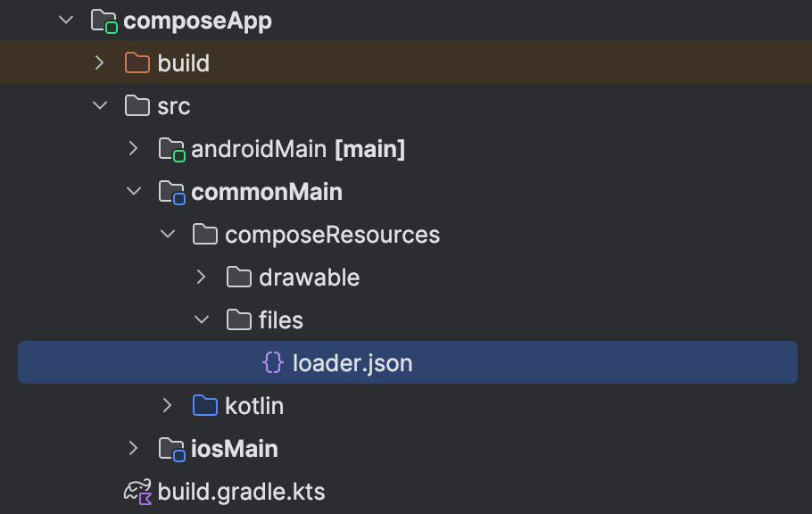Image resolution: width=812 pixels, height=514 pixels.
Task: Collapse the composeApp module
Action: [65, 20]
